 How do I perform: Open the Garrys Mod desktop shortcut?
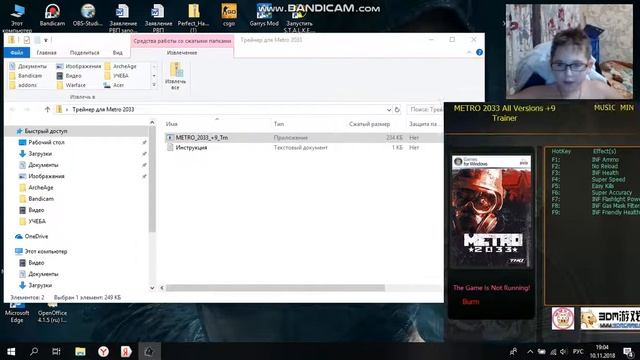pos(264,15)
